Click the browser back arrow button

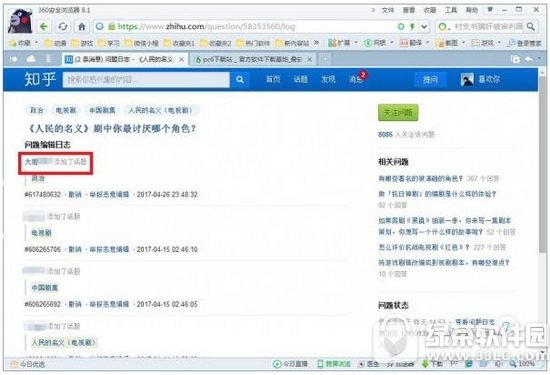(43, 26)
